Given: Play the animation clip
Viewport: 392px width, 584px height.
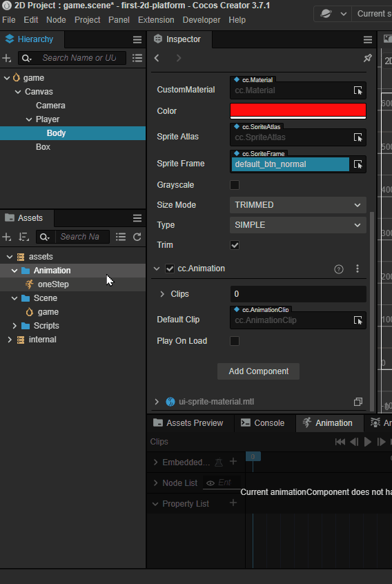Looking at the screenshot, I should coord(368,442).
